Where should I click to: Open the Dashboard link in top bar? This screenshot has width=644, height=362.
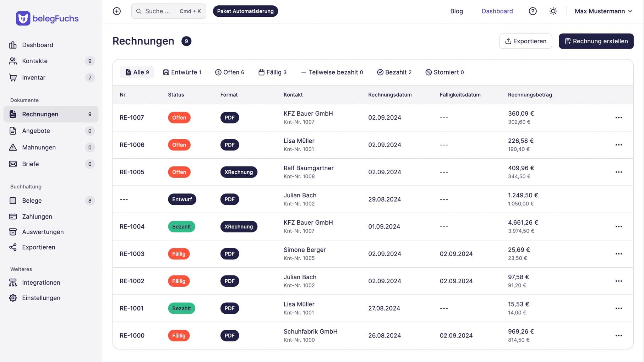point(497,11)
